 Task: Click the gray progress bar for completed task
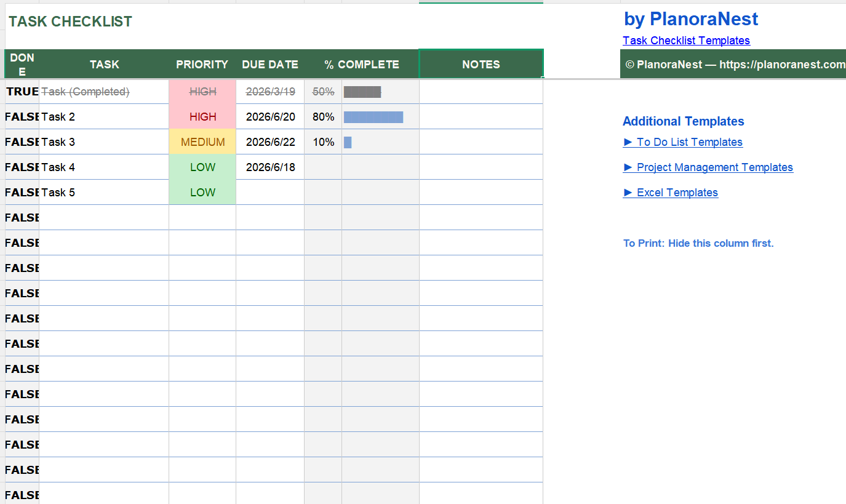click(x=362, y=92)
